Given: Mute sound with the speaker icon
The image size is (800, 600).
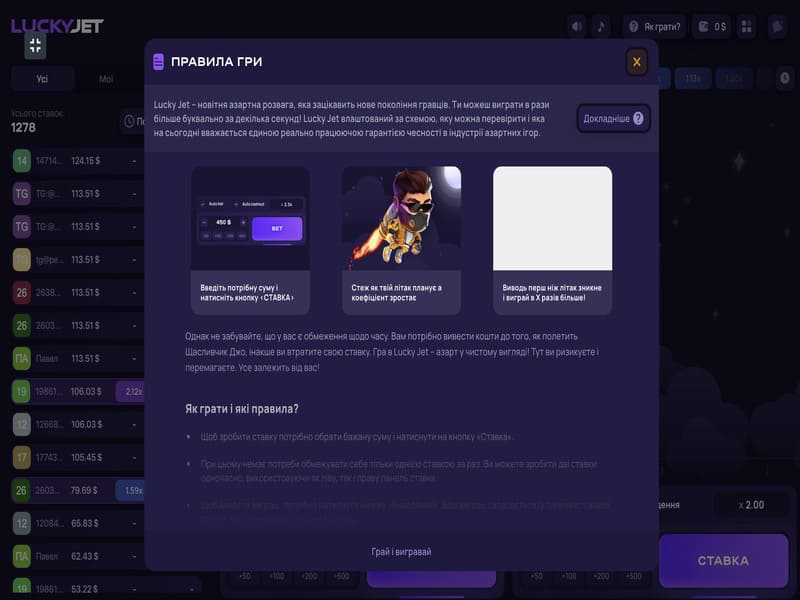Looking at the screenshot, I should pos(577,26).
